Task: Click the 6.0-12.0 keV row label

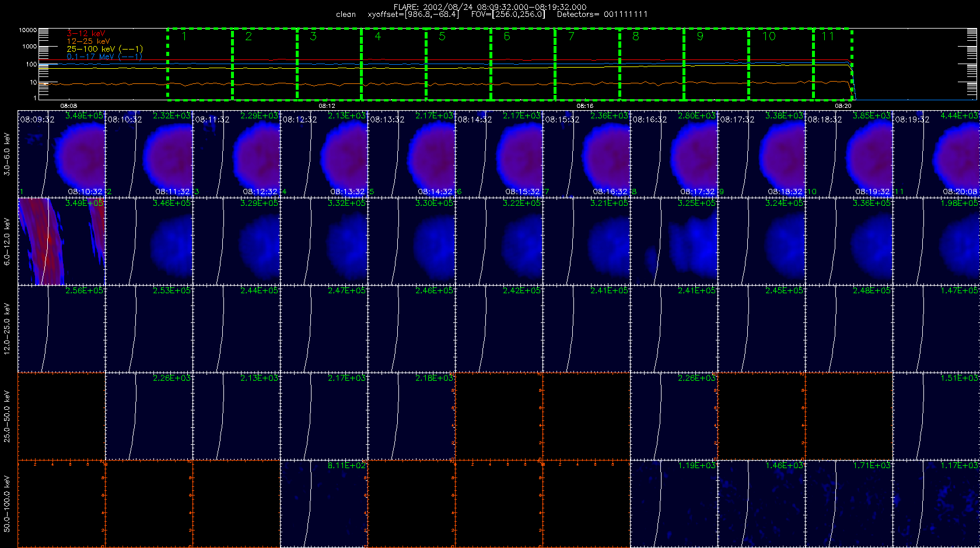Action: [7, 241]
